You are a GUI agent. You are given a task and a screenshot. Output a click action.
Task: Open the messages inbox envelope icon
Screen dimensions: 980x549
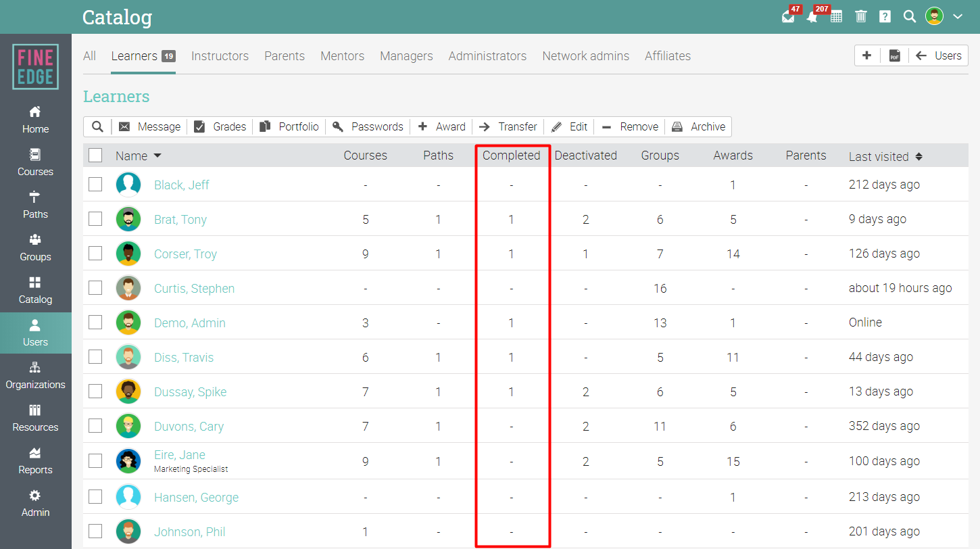[788, 17]
